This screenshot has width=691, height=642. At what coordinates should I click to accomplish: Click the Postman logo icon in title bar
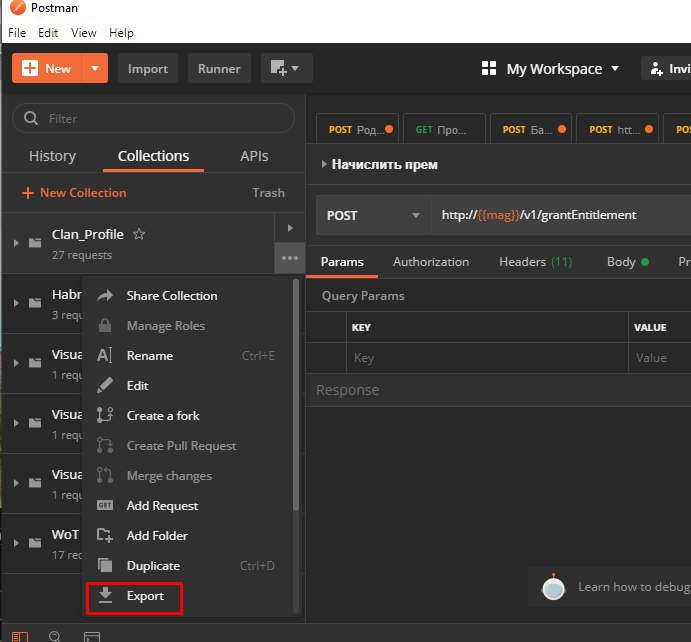[x=18, y=7]
